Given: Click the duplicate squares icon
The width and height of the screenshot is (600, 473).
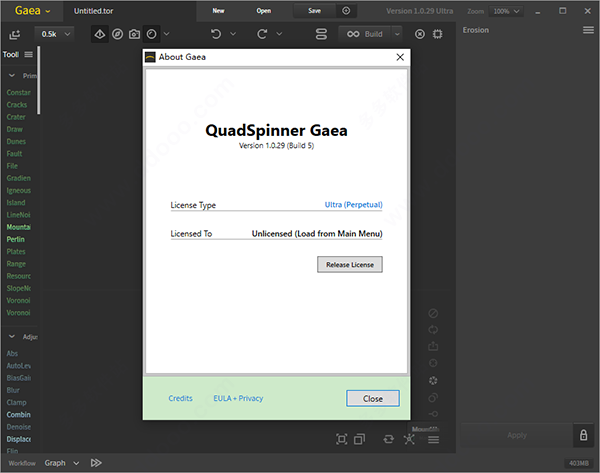Looking at the screenshot, I should (x=359, y=439).
